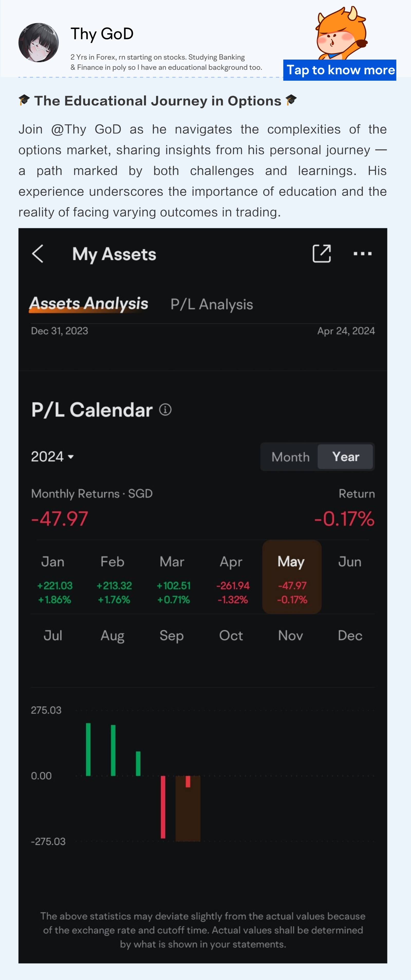Select the Apr month cell

click(x=232, y=577)
